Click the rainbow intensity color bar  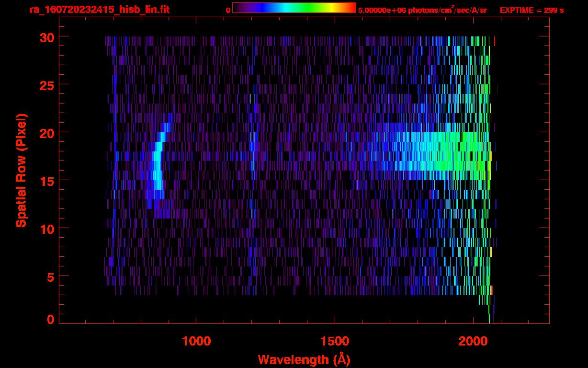pos(294,8)
